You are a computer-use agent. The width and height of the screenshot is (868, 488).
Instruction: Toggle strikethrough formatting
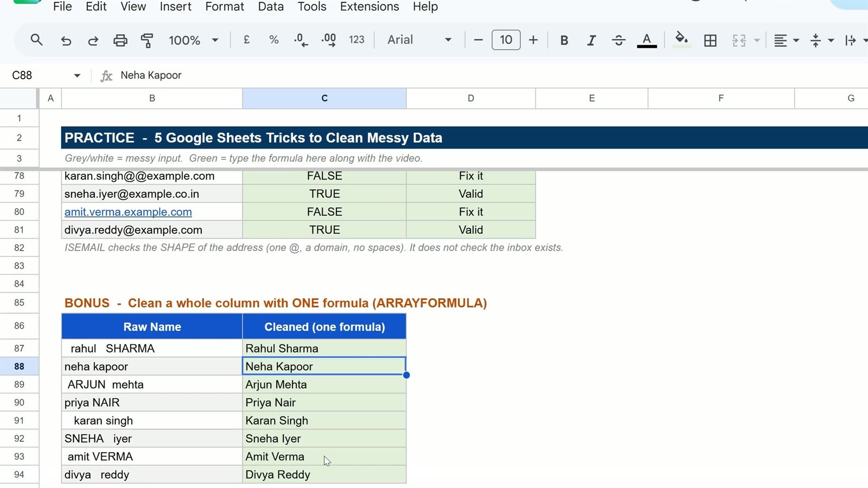(618, 40)
